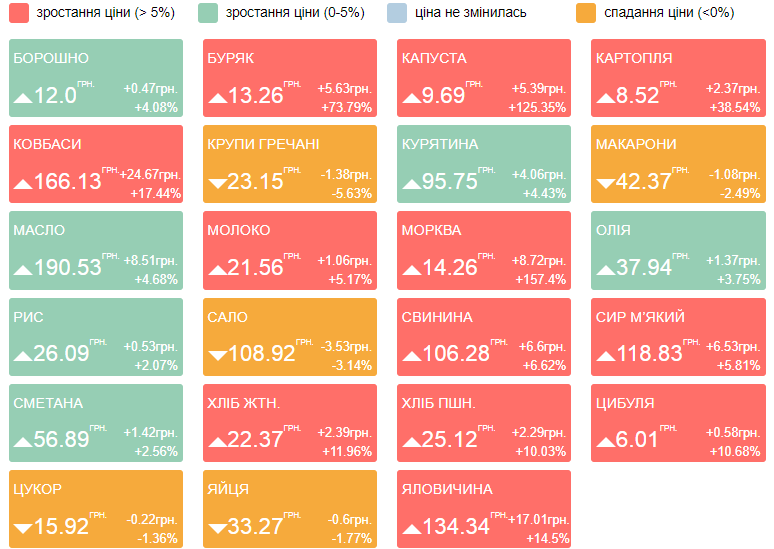Image resolution: width=774 pixels, height=549 pixels.
Task: Click the up arrow in БОРОШНО card
Action: 23,97
